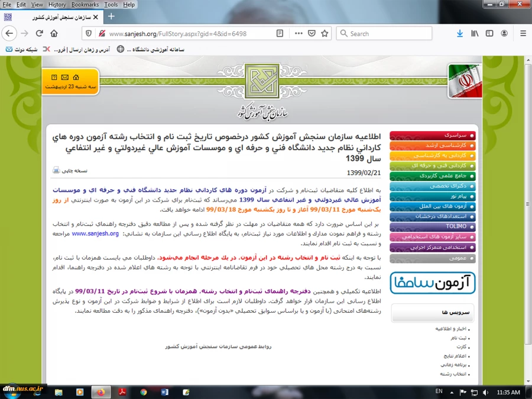Viewport: 532px width, 399px height.
Task: Open the Help menu
Action: pyautogui.click(x=129, y=4)
